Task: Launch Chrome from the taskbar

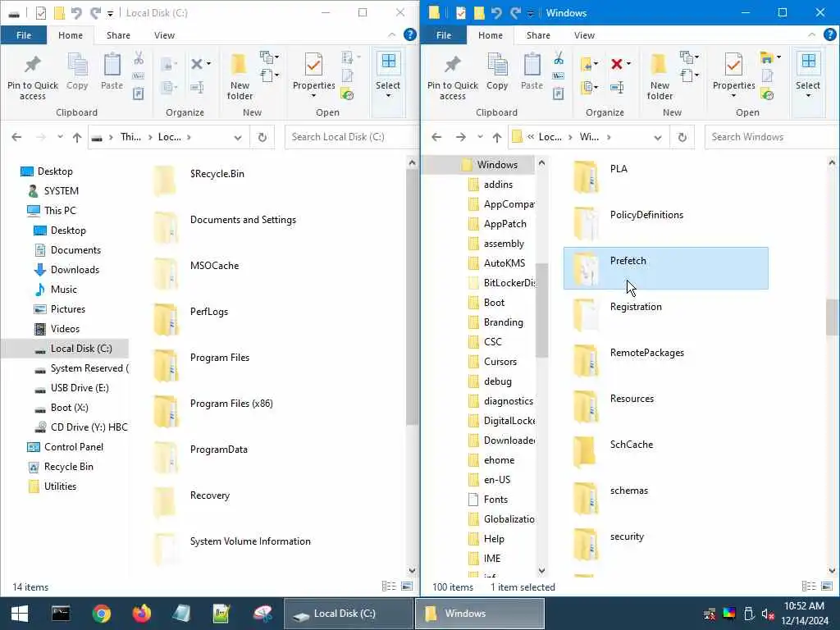Action: 101,614
